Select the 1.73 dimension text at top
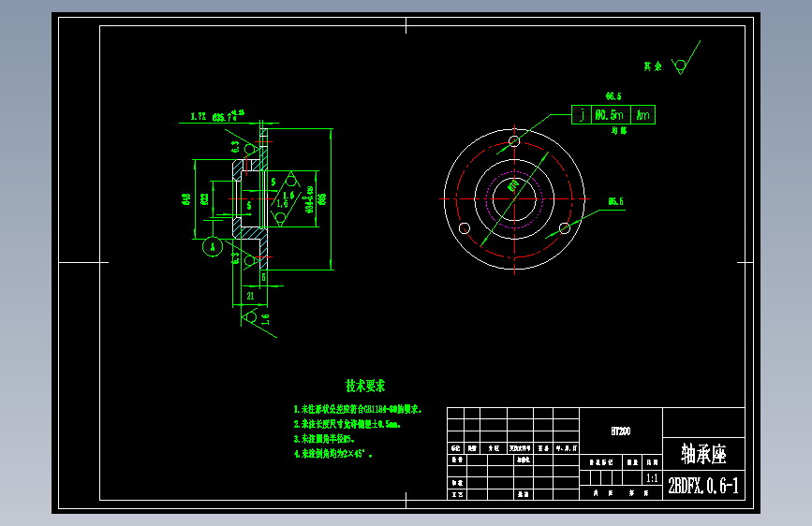 [199, 116]
